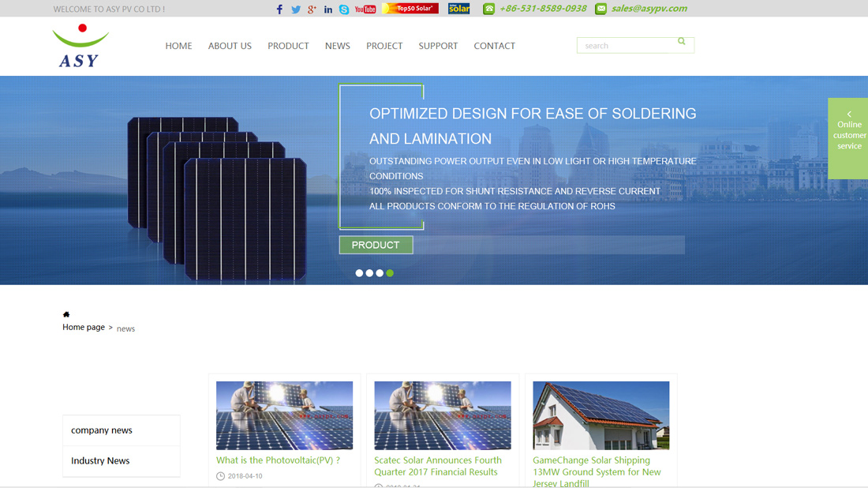The width and height of the screenshot is (868, 488).
Task: Open the GameChange Solar house thumbnail
Action: click(600, 415)
